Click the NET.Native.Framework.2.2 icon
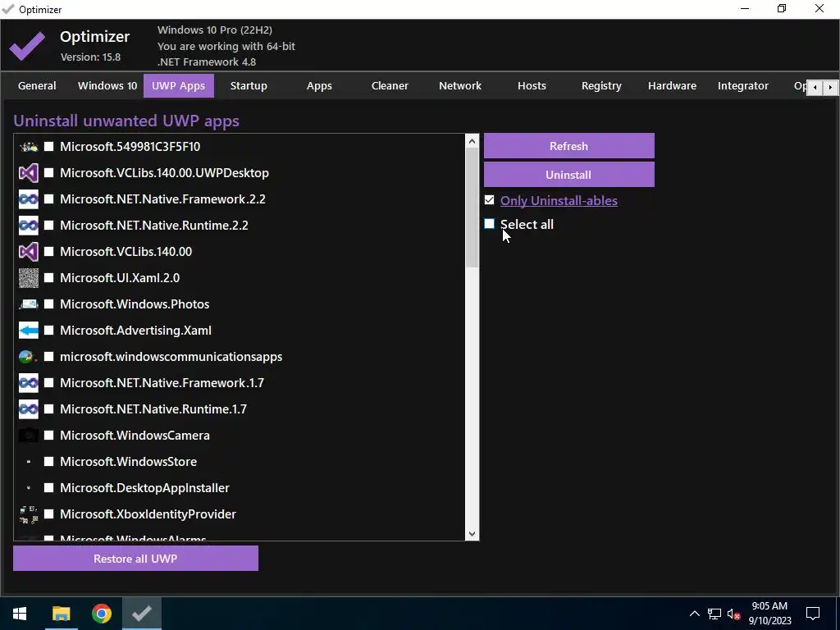 [x=29, y=199]
